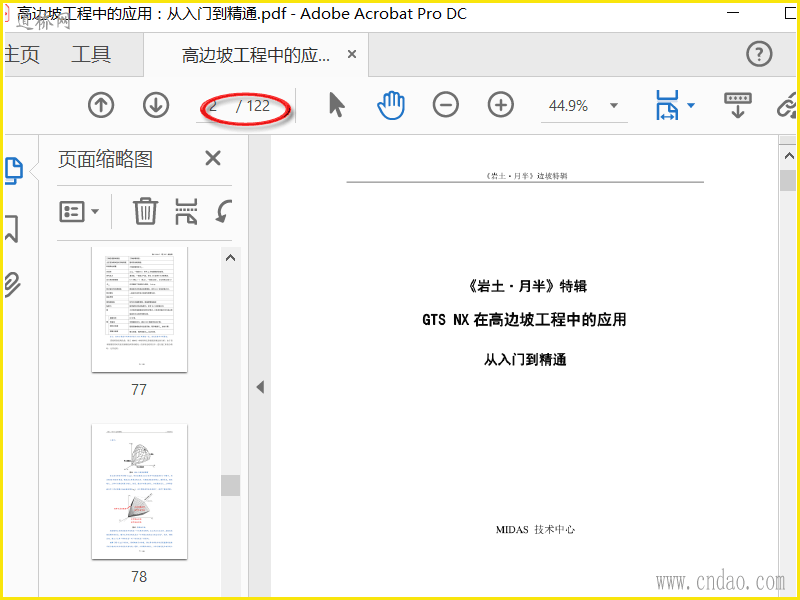Click the insert/split pages icon

click(186, 211)
